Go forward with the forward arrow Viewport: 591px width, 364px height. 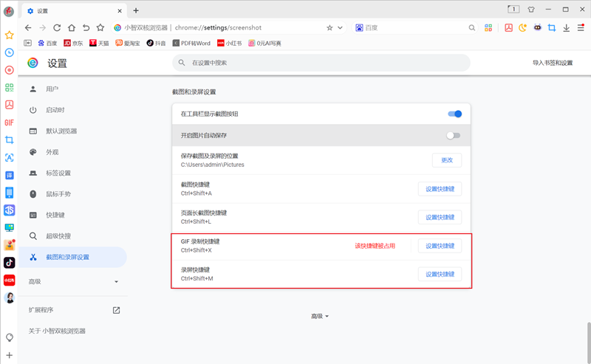43,27
